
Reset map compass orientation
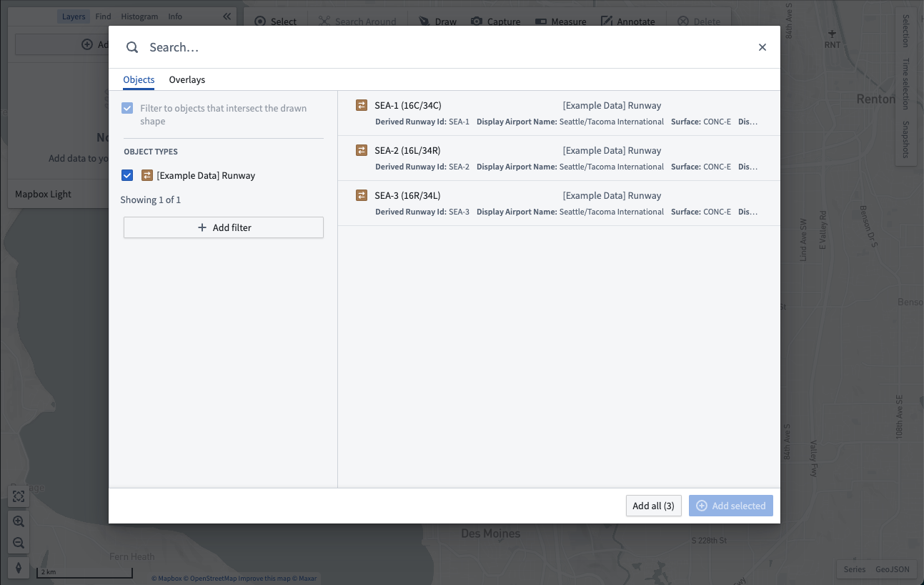(19, 568)
